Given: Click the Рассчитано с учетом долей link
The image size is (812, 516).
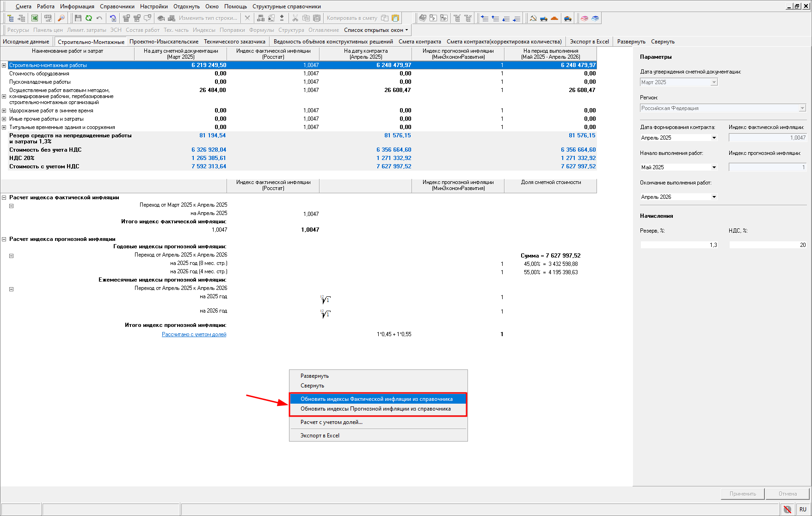Looking at the screenshot, I should (194, 334).
